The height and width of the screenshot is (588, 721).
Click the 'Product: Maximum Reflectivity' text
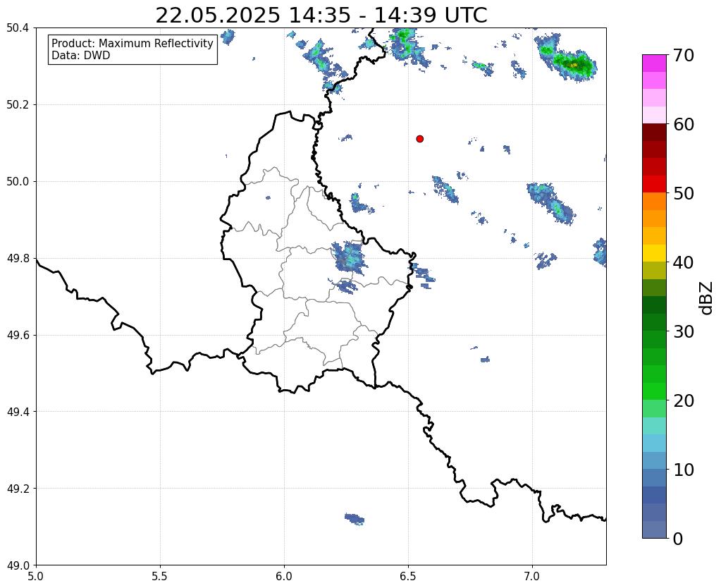pyautogui.click(x=133, y=43)
